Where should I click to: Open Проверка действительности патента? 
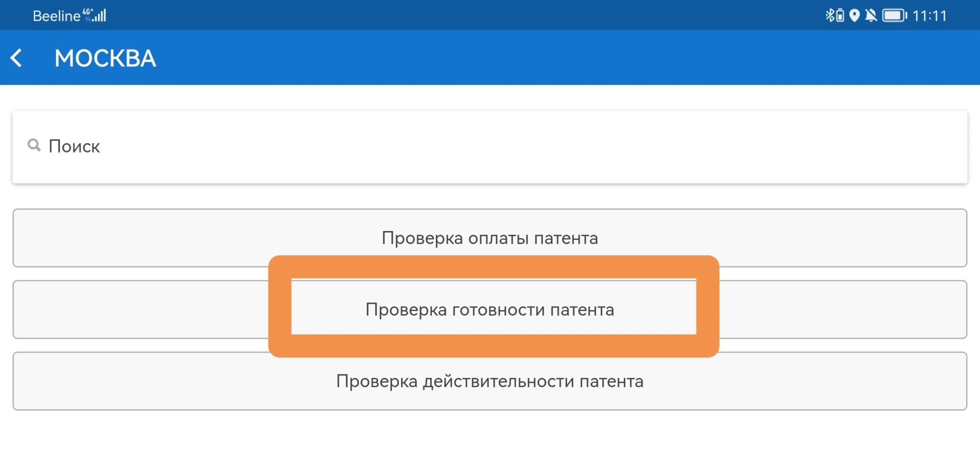click(x=489, y=381)
